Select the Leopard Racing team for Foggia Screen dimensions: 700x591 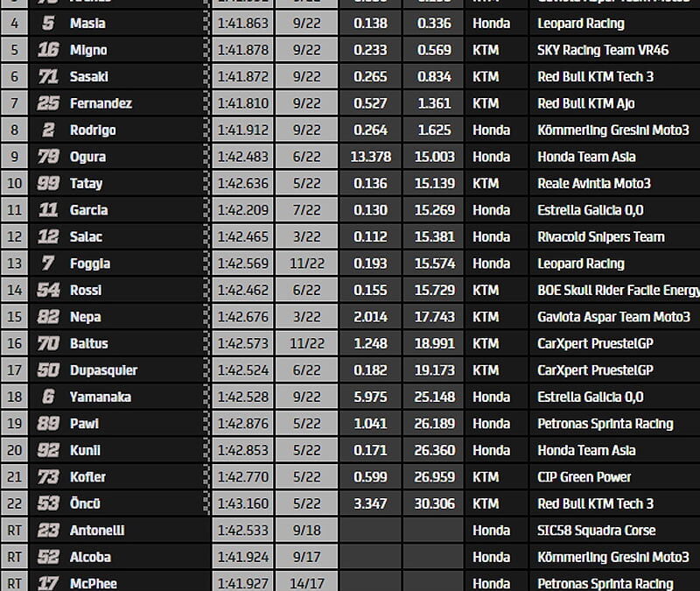click(581, 264)
